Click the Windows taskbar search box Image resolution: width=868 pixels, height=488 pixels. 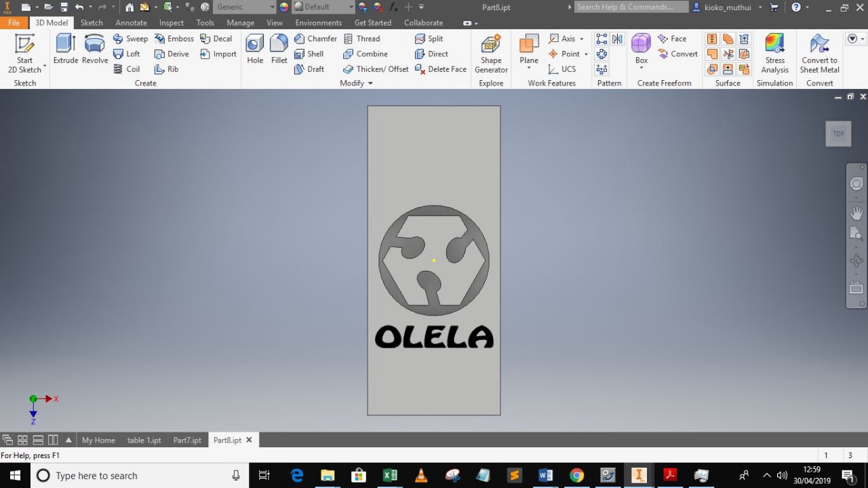tap(138, 475)
